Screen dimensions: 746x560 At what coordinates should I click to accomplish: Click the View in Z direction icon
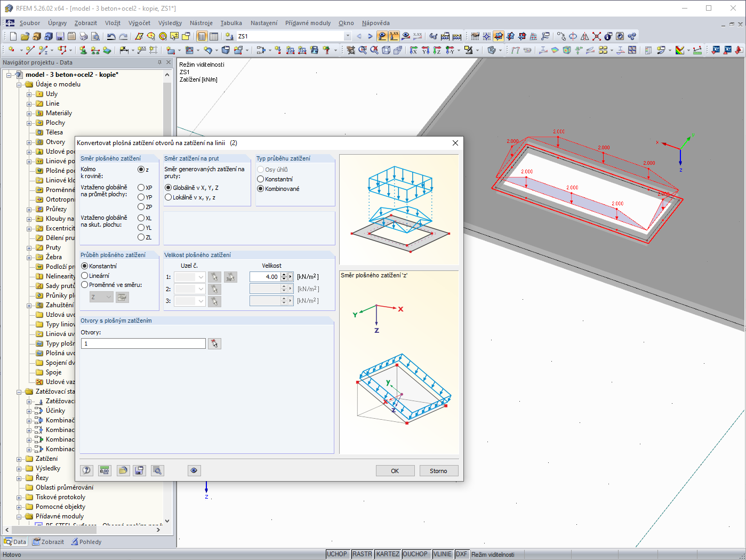tap(437, 50)
